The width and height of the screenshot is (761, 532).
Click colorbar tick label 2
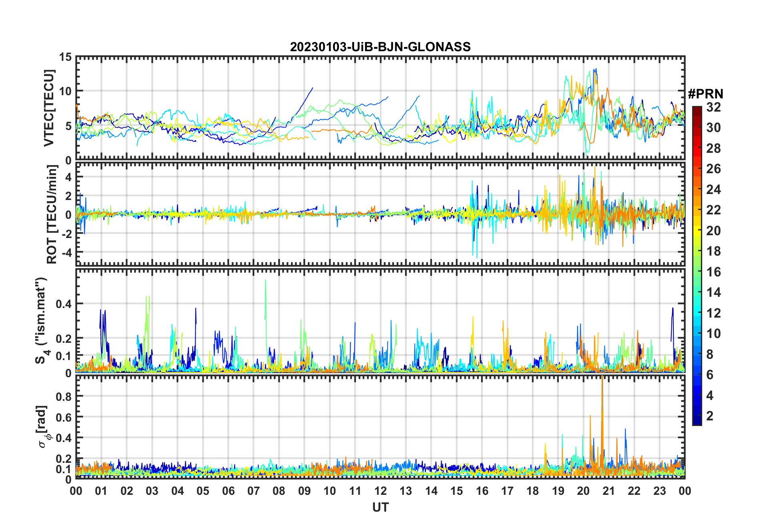710,416
